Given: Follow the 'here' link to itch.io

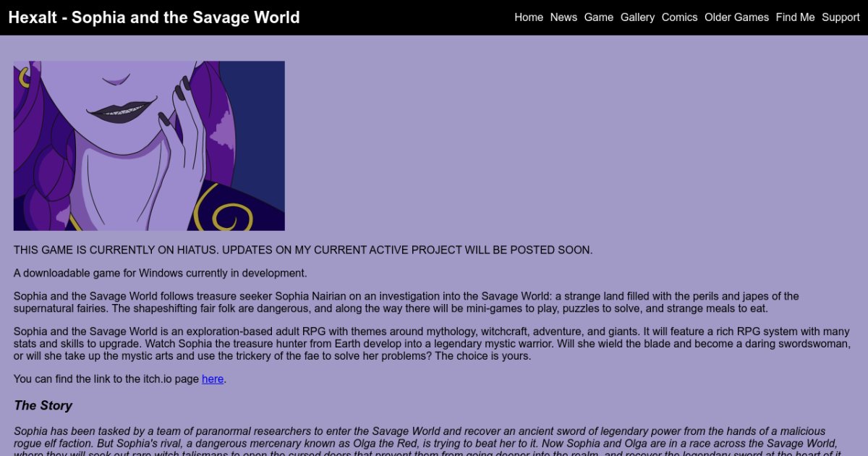Looking at the screenshot, I should [x=213, y=379].
